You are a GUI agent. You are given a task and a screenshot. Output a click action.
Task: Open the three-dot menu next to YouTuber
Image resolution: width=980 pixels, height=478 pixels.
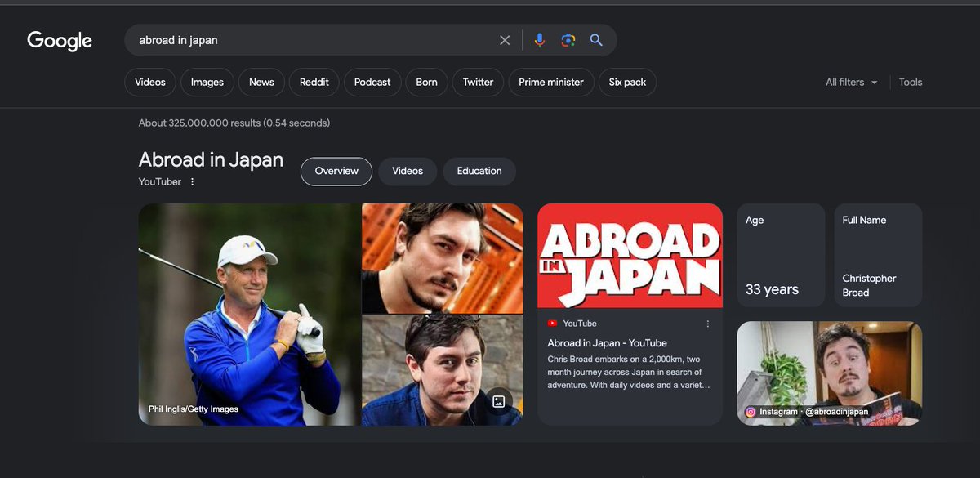(193, 181)
